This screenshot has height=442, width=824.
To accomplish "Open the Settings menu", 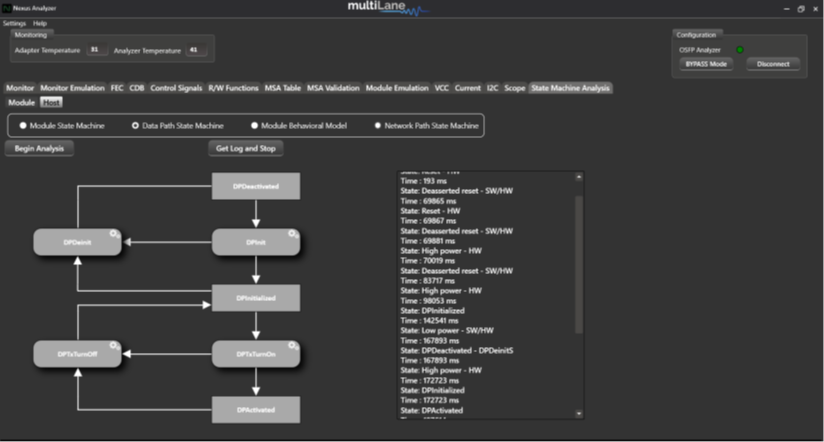I will (14, 22).
